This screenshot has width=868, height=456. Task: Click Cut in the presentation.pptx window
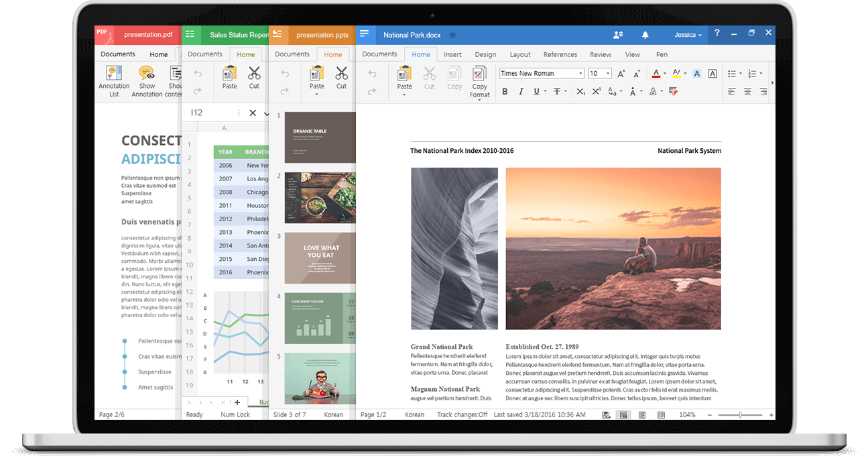(341, 77)
